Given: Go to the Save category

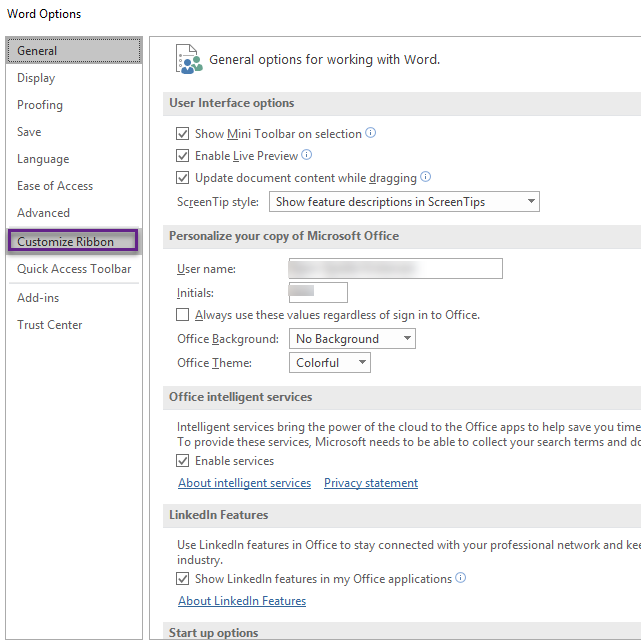Looking at the screenshot, I should tap(74, 132).
